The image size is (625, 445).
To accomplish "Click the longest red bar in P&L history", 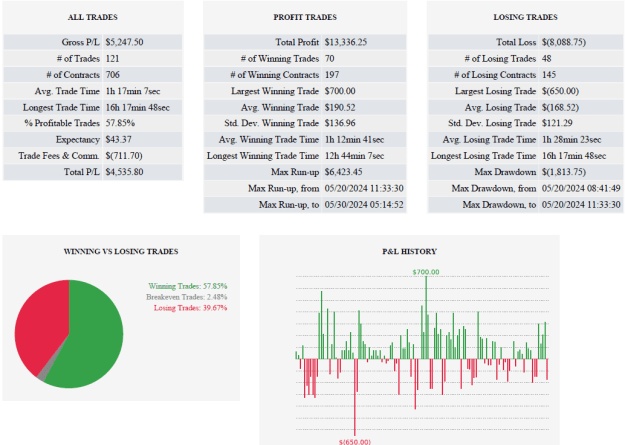I will (355, 397).
